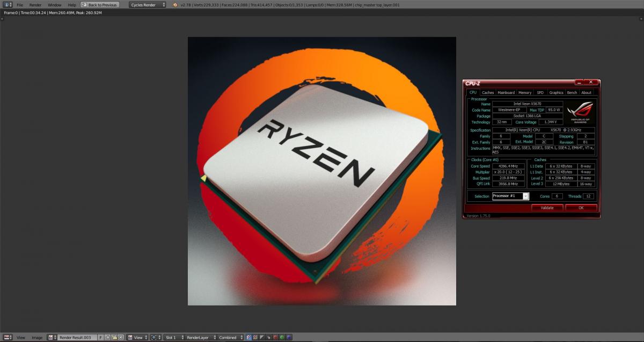The height and width of the screenshot is (342, 644).
Task: Click the Blender logo icon in info header
Action: (175, 5)
